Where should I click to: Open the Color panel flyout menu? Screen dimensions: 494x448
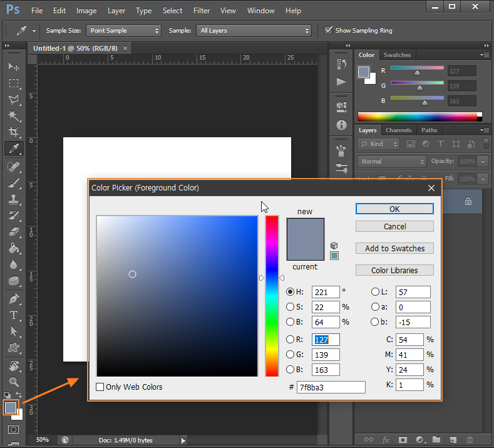(x=485, y=55)
